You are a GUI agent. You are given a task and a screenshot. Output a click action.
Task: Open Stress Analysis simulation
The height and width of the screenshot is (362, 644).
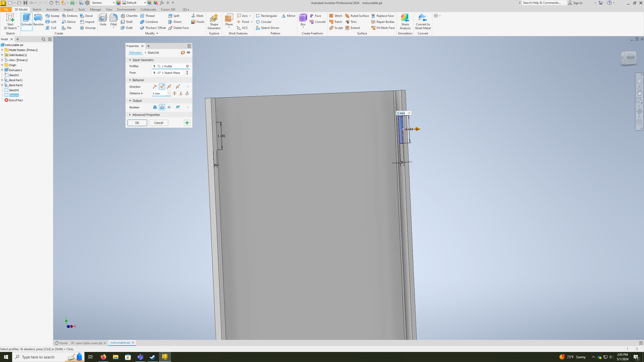405,22
